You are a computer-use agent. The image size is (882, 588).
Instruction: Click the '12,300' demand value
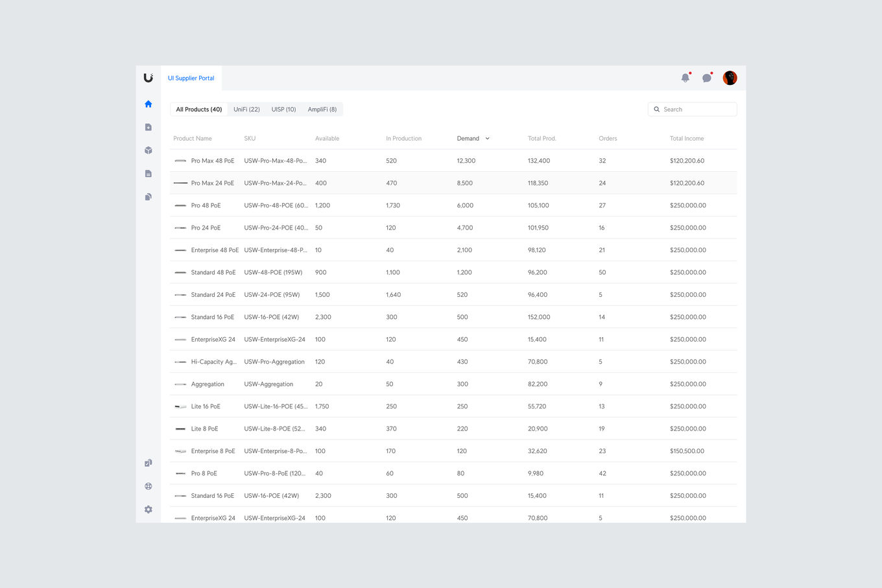point(466,161)
